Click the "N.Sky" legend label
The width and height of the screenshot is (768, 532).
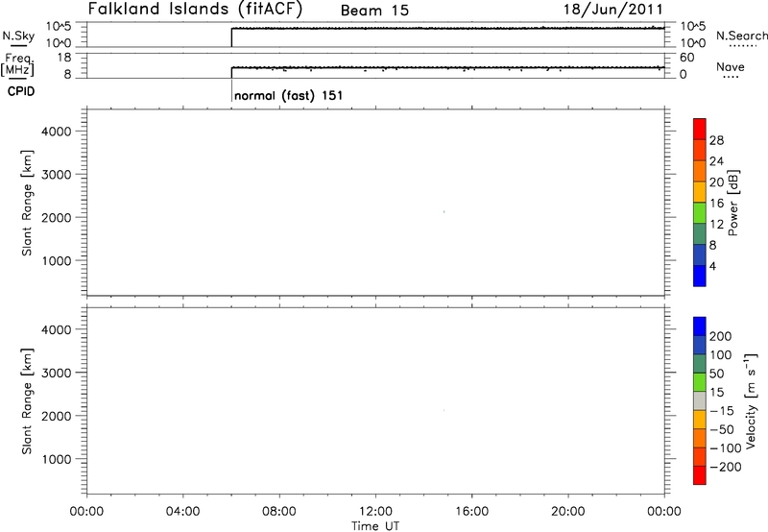click(x=18, y=36)
